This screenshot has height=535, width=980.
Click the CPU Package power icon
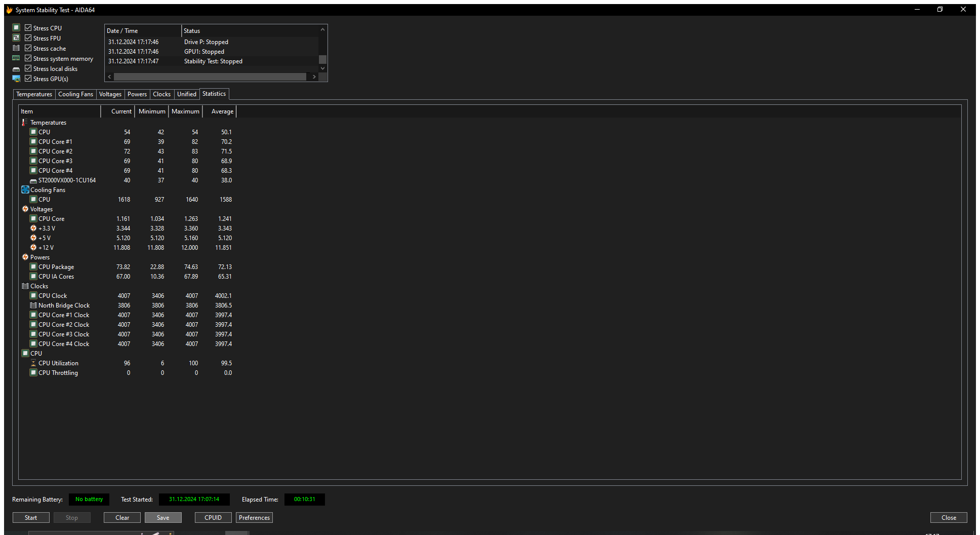(33, 266)
